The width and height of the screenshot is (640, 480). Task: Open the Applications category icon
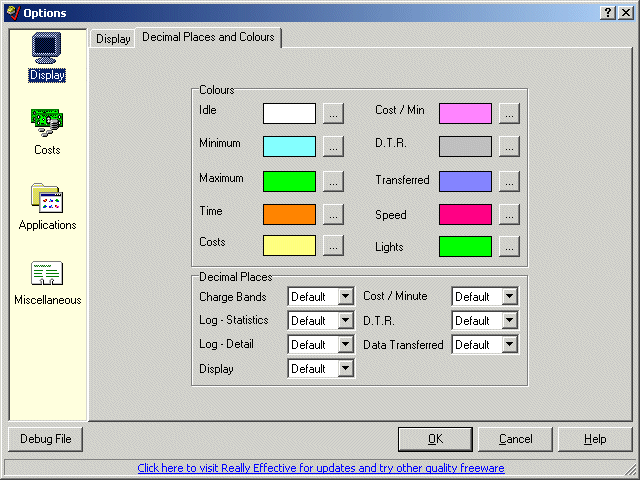47,198
